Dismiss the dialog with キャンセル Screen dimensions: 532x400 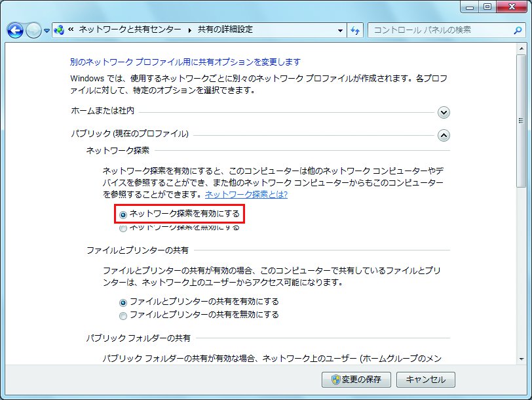(425, 380)
